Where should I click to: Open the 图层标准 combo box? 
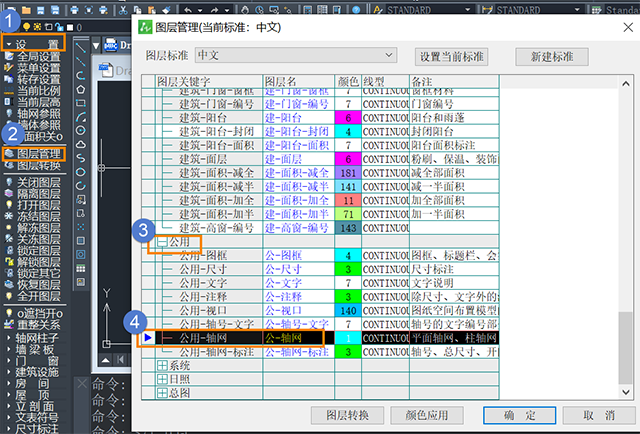(296, 55)
